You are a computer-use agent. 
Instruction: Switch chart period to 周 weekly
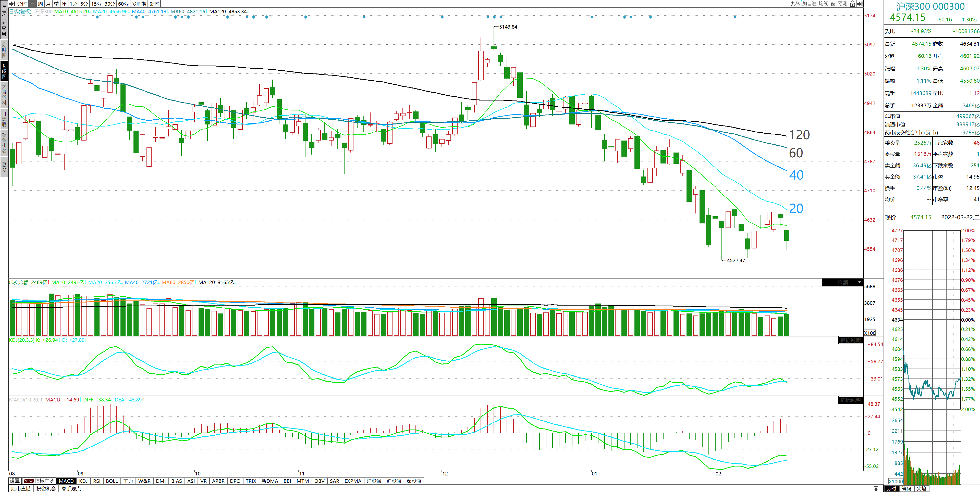40,4
